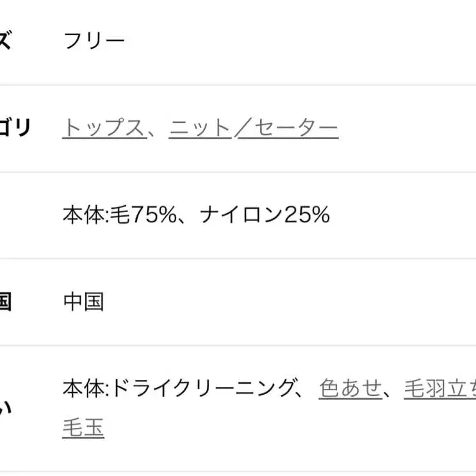Click blank area right of 中国

tap(288, 302)
